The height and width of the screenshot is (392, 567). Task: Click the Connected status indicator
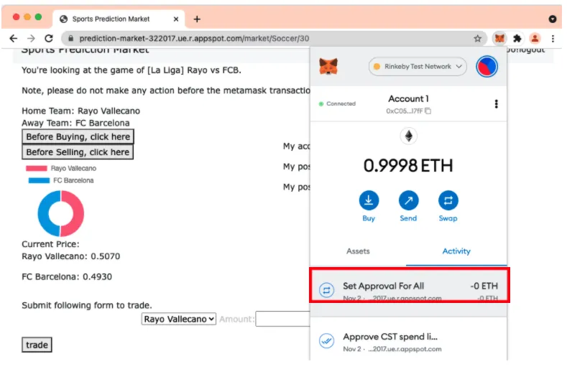coord(337,103)
